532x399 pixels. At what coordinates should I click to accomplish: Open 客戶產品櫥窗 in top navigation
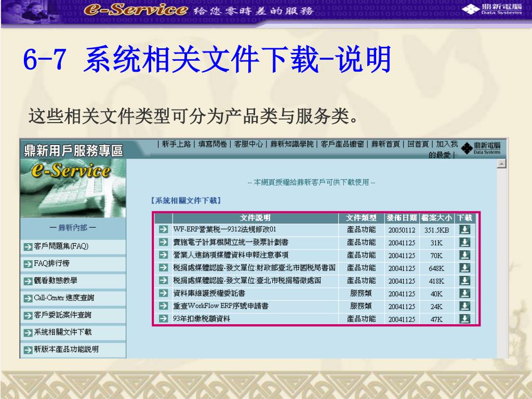tap(342, 144)
